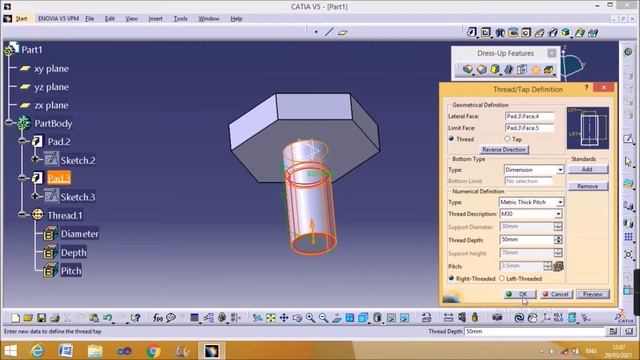The width and height of the screenshot is (640, 360).
Task: Collapse the Pad.2 tree node
Action: pos(22,141)
